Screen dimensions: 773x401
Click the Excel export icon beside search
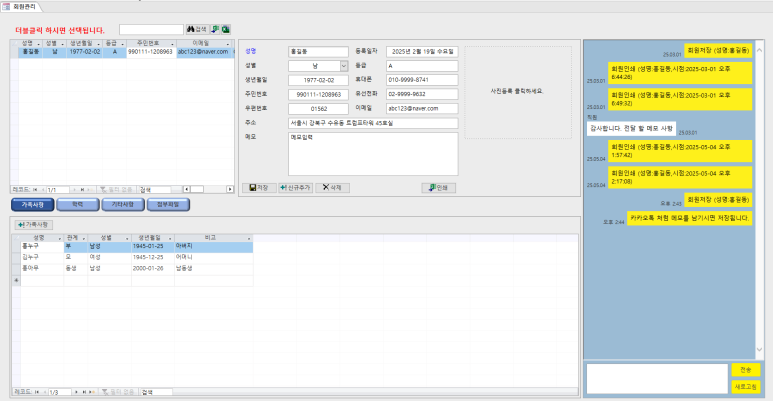(226, 30)
